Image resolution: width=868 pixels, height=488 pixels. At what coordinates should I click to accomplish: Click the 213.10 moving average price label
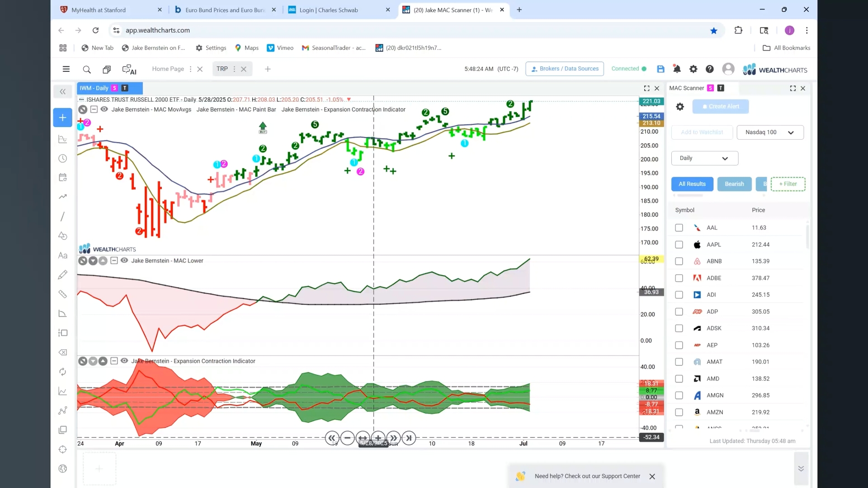coord(651,123)
